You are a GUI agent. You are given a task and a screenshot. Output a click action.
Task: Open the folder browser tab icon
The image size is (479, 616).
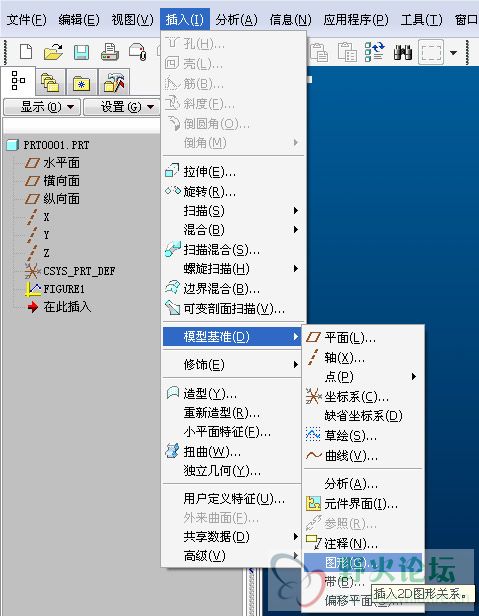pos(50,82)
